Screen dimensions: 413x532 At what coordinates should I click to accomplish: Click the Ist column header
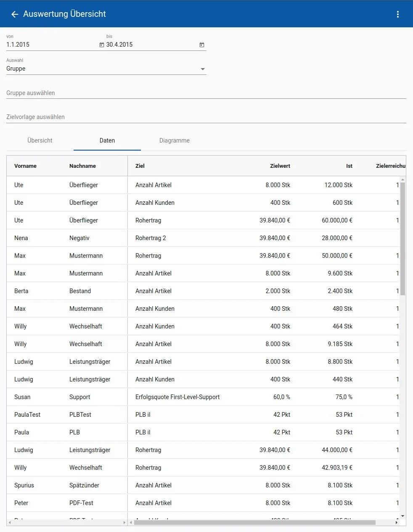coord(349,166)
